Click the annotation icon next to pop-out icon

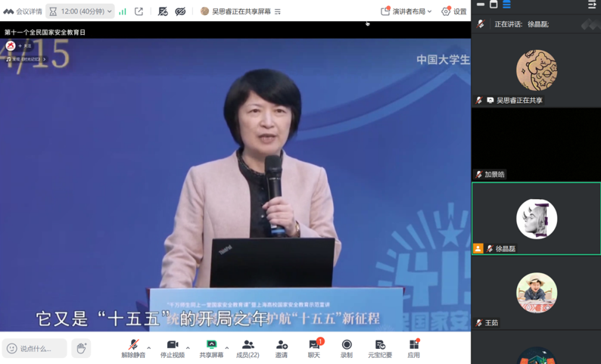(163, 11)
